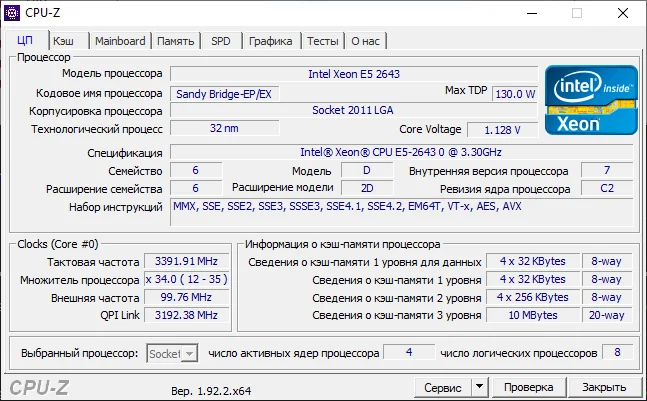Open the Тесты tab
The image size is (647, 401).
[323, 41]
